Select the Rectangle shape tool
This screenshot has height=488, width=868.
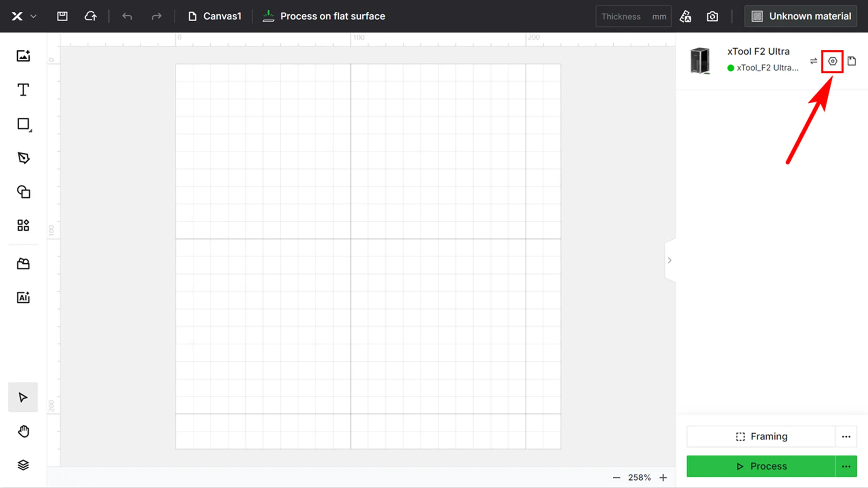tap(24, 124)
